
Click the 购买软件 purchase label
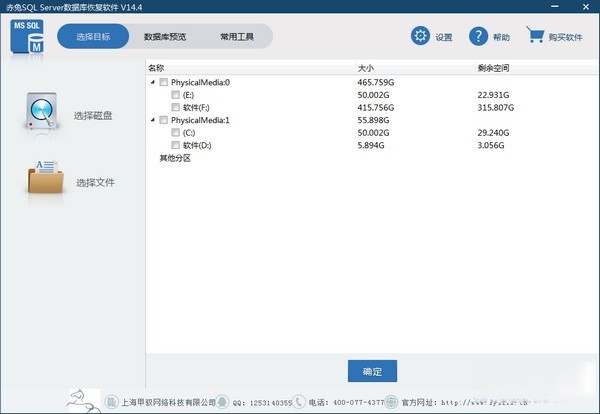tap(565, 37)
